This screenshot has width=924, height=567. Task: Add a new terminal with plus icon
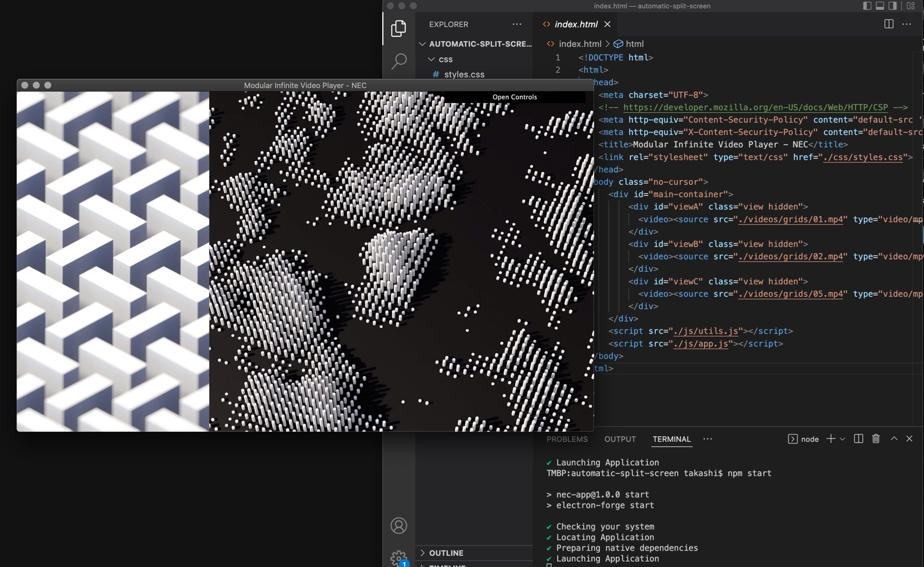point(831,439)
